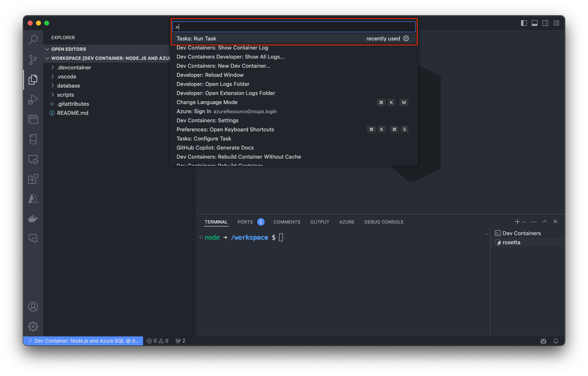Click inside the terminal prompt area
The width and height of the screenshot is (588, 376).
[281, 238]
